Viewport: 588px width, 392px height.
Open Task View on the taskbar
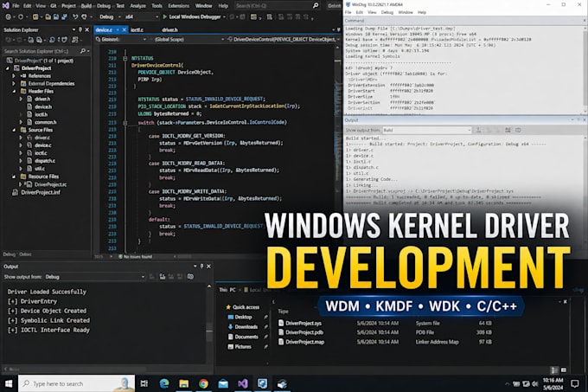[144, 383]
